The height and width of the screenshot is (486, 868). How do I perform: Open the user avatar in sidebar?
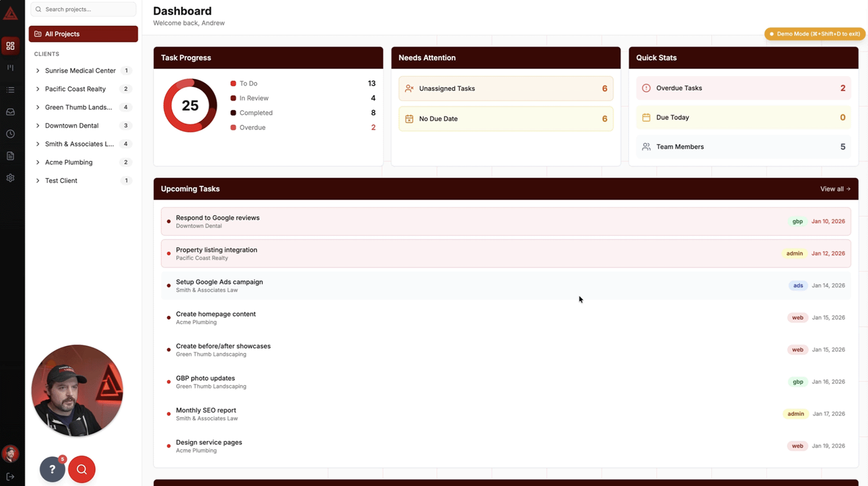click(10, 453)
